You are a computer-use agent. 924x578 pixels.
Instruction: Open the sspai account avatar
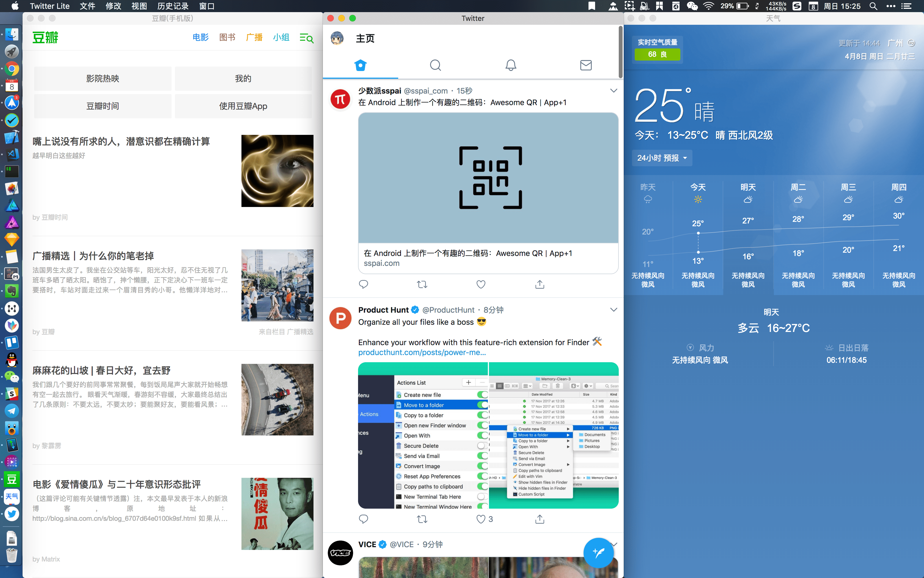[x=340, y=99]
